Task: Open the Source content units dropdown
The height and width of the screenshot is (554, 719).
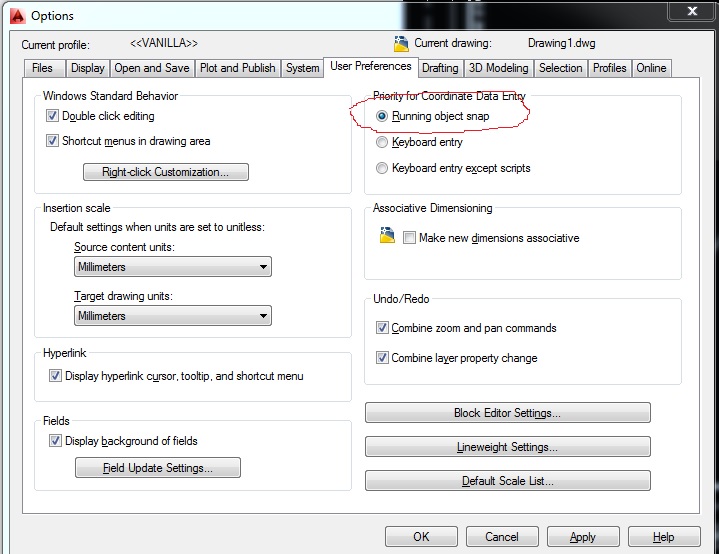Action: (172, 267)
